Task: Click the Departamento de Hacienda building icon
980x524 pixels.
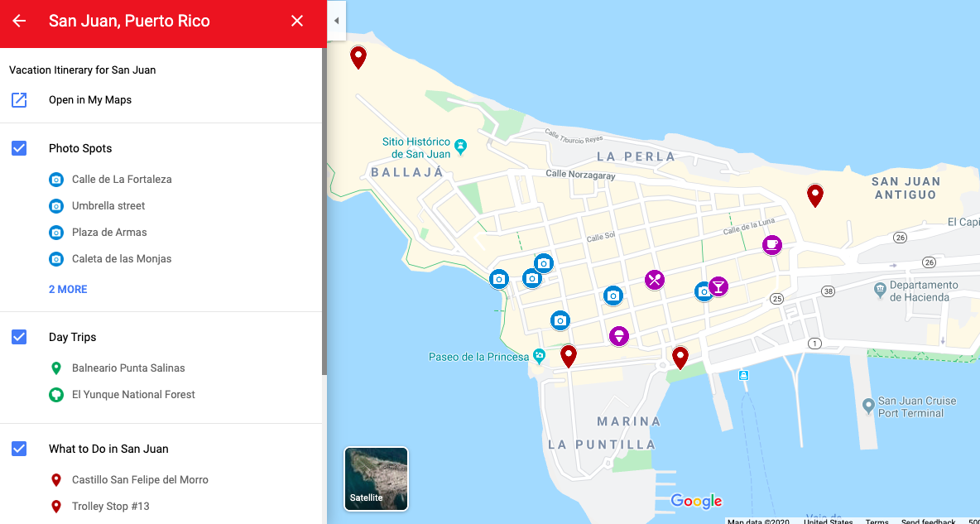Action: (x=880, y=290)
